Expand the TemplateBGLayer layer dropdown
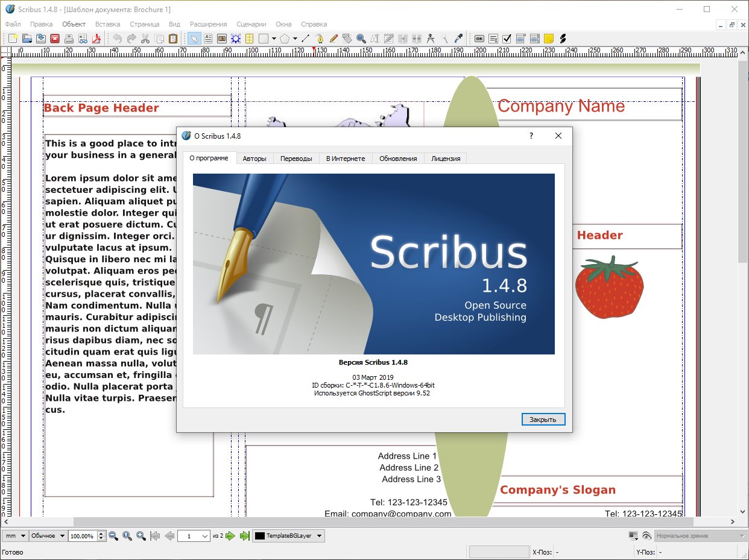The width and height of the screenshot is (749, 560). 320,536
